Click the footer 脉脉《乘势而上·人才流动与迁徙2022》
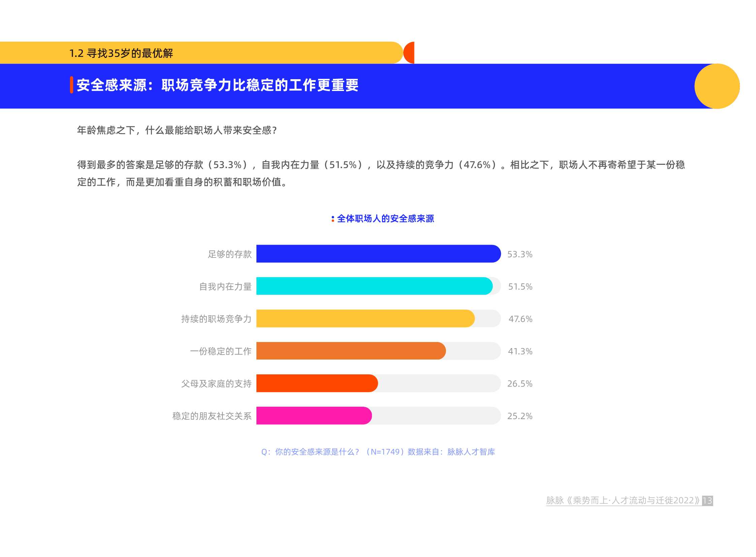Screen dimensions: 756x557 tap(623, 500)
